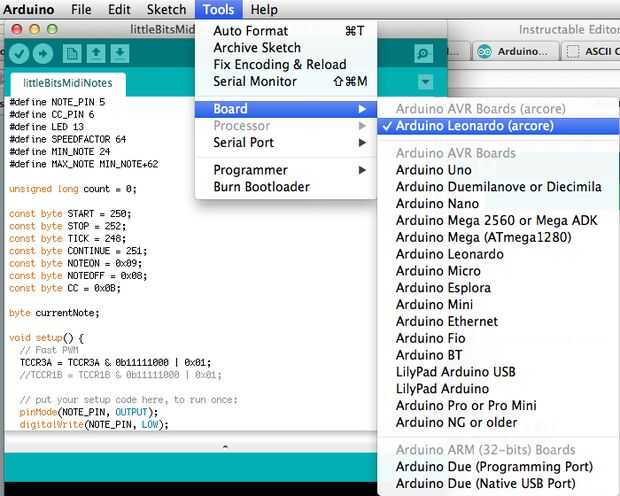The image size is (620, 496).
Task: Switch to Arduino tab in browser window
Action: pos(515,51)
